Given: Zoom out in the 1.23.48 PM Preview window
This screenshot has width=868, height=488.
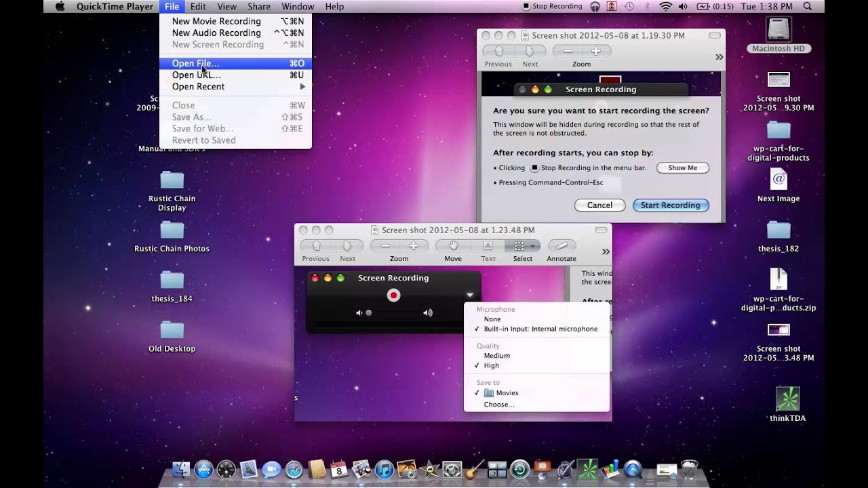Looking at the screenshot, I should pyautogui.click(x=384, y=246).
